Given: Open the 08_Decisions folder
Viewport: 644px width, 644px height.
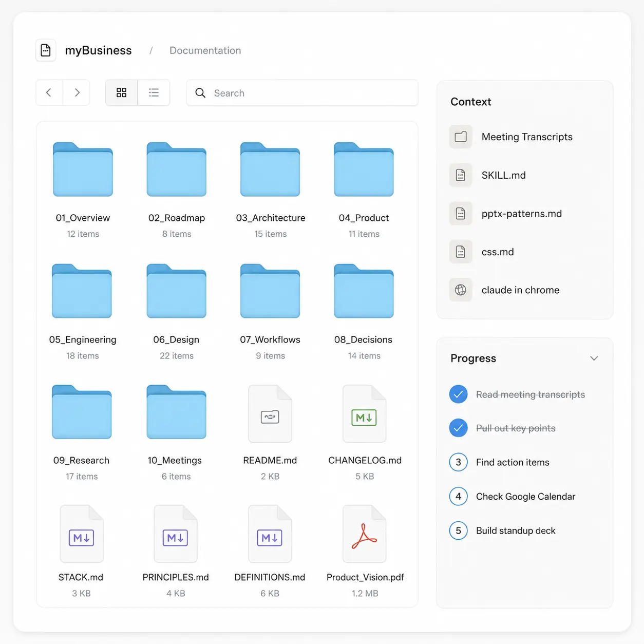Looking at the screenshot, I should [x=364, y=291].
